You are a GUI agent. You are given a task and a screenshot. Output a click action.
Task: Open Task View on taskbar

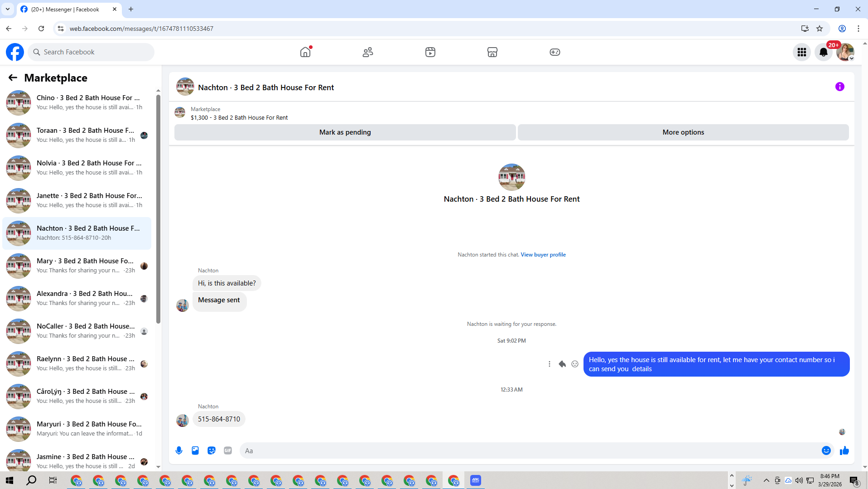pyautogui.click(x=53, y=480)
